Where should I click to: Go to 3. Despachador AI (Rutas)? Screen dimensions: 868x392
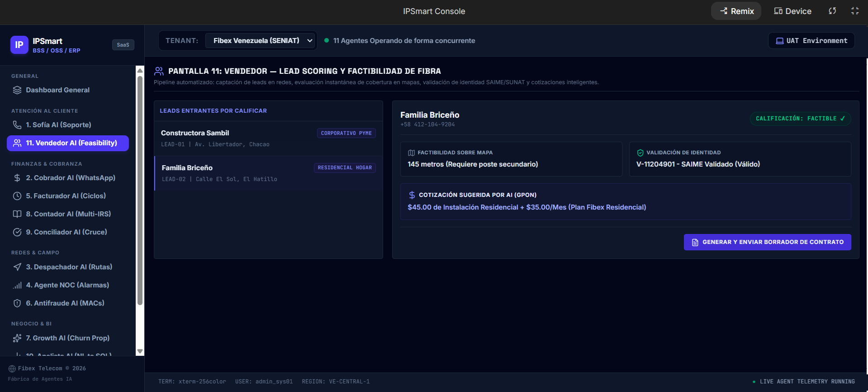pos(68,267)
